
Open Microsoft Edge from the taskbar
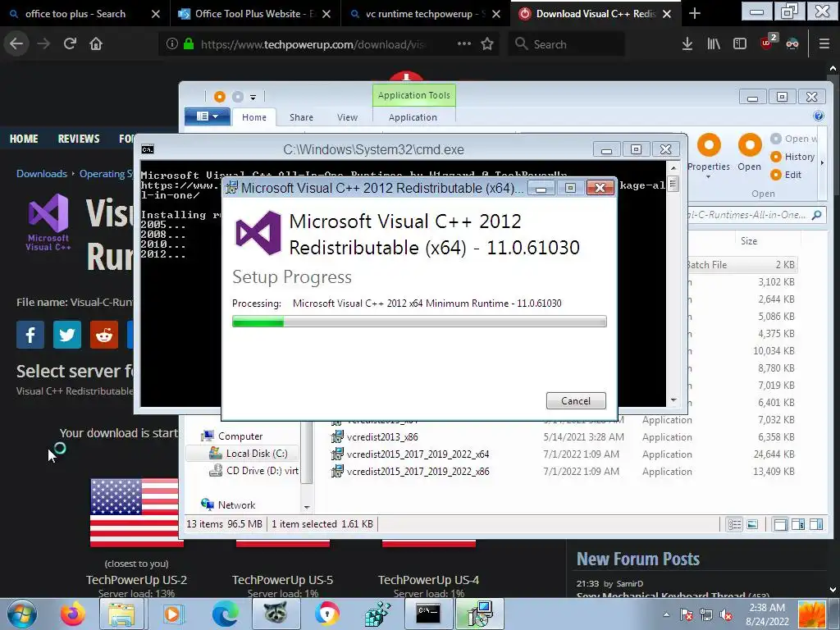(x=225, y=614)
